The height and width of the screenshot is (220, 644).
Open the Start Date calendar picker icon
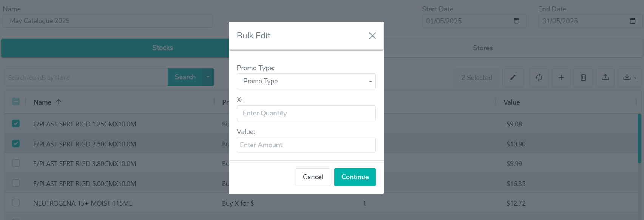click(516, 21)
